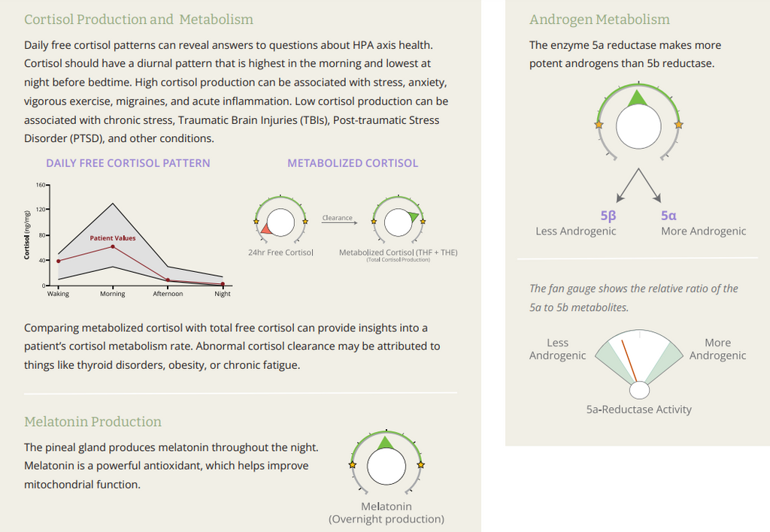This screenshot has width=770, height=532.
Task: Click the green triangle on the Melatonin gauge
Action: [386, 443]
